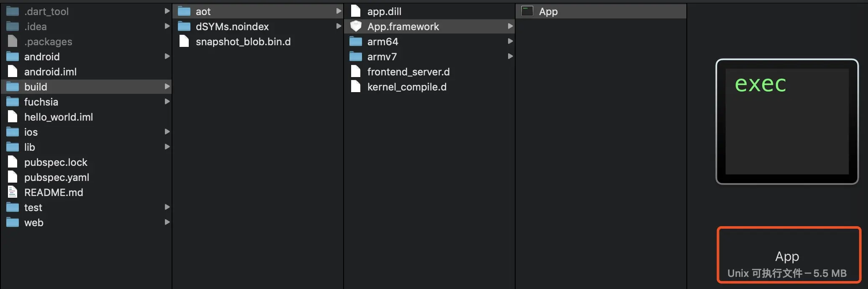868x289 pixels.
Task: Click the App executable terminal icon
Action: pyautogui.click(x=527, y=11)
